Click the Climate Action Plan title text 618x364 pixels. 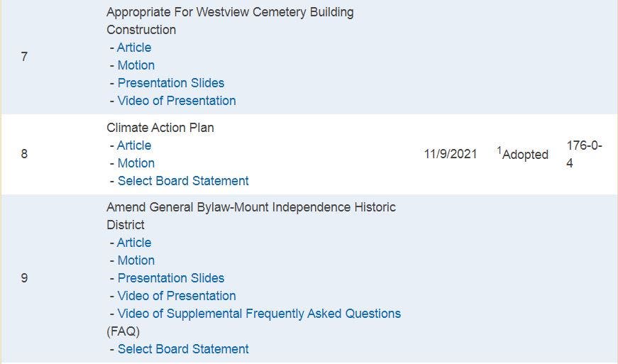tap(160, 128)
